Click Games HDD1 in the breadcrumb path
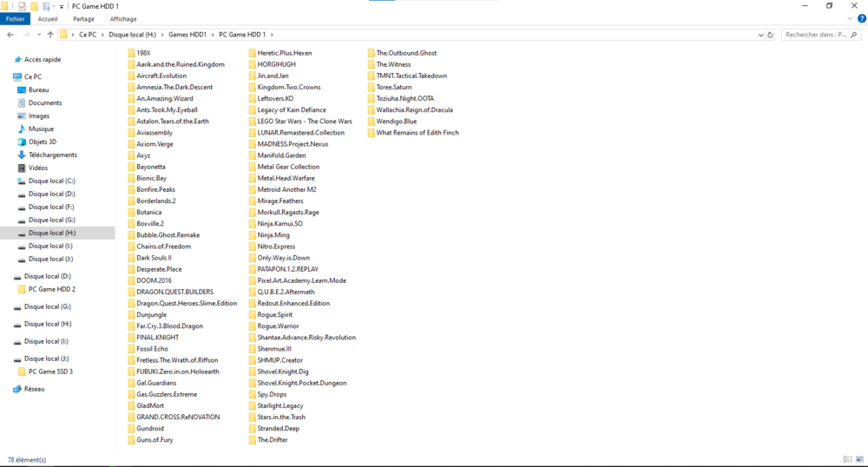 point(187,35)
